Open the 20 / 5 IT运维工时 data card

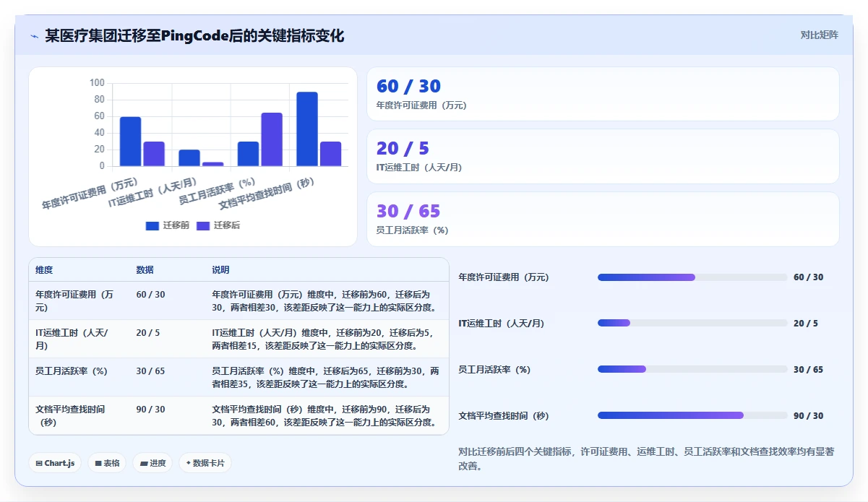603,157
